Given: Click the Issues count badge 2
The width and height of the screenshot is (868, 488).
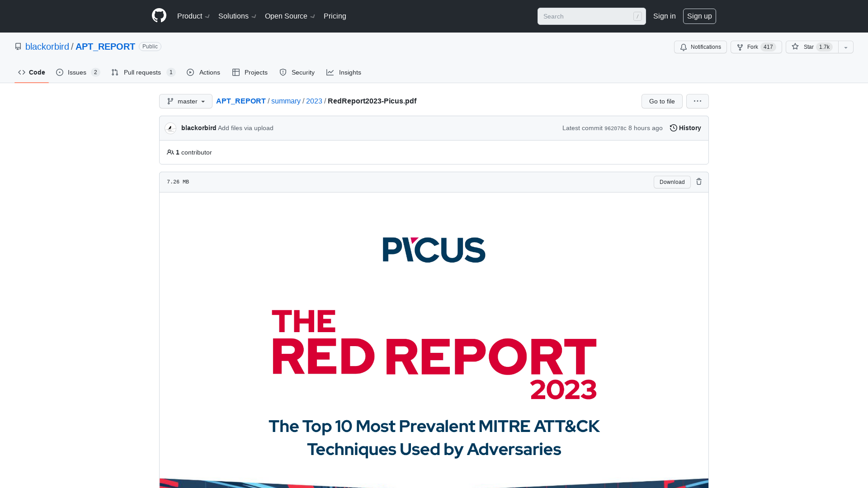Looking at the screenshot, I should pyautogui.click(x=95, y=72).
